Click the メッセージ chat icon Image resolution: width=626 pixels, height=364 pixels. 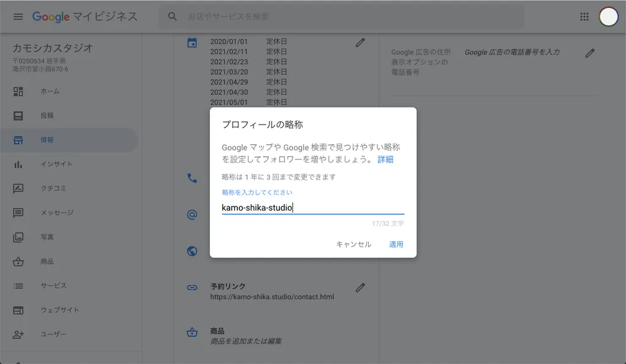tap(18, 213)
